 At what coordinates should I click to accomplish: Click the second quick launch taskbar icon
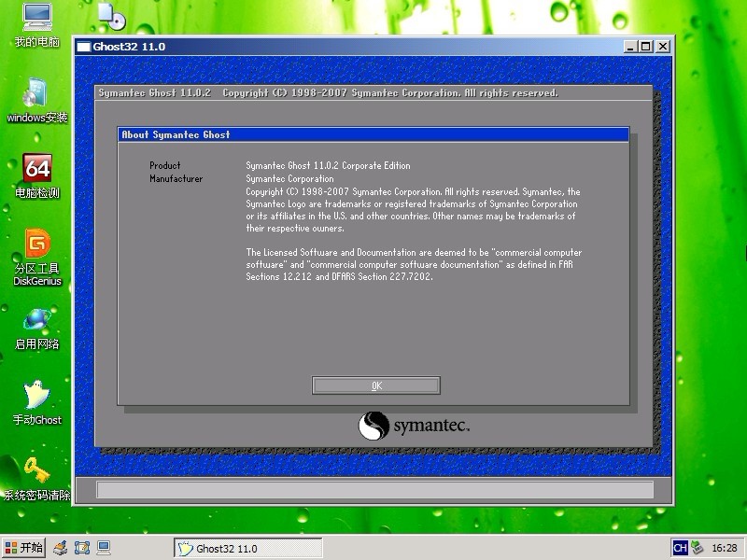pyautogui.click(x=82, y=548)
